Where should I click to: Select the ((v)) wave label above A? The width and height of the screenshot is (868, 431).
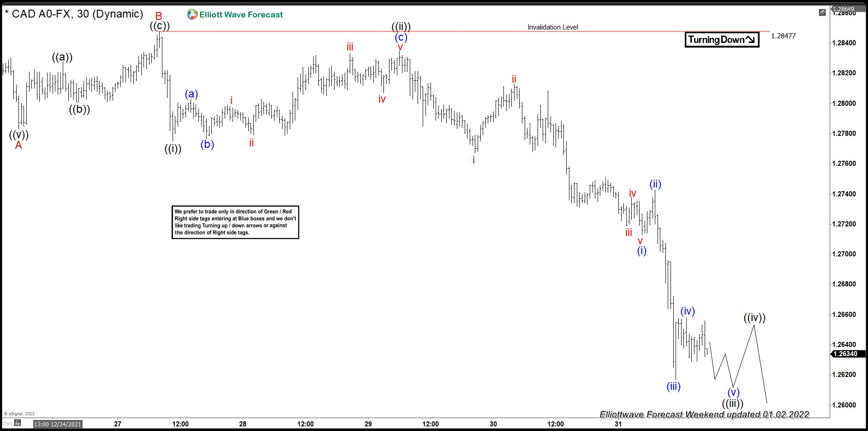19,135
